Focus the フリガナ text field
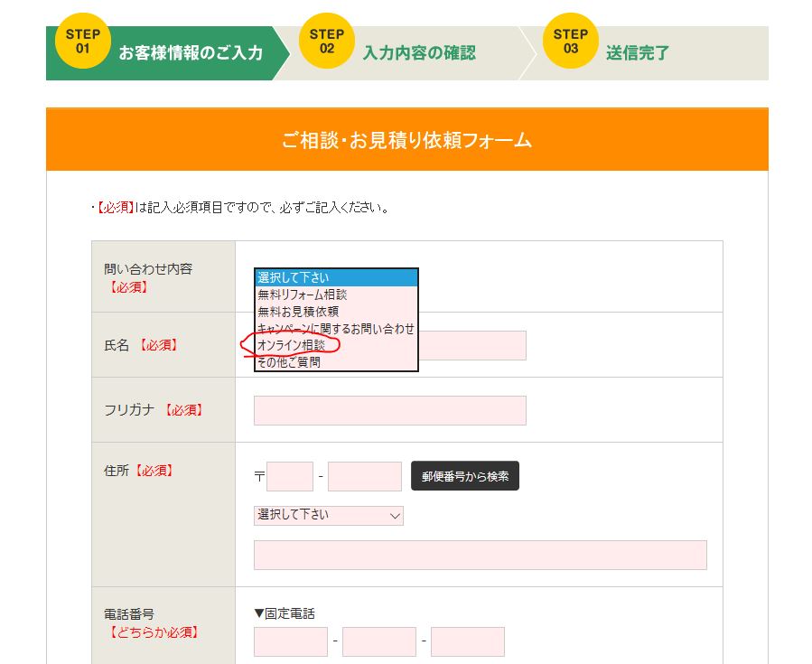This screenshot has width=812, height=664. pyautogui.click(x=390, y=410)
